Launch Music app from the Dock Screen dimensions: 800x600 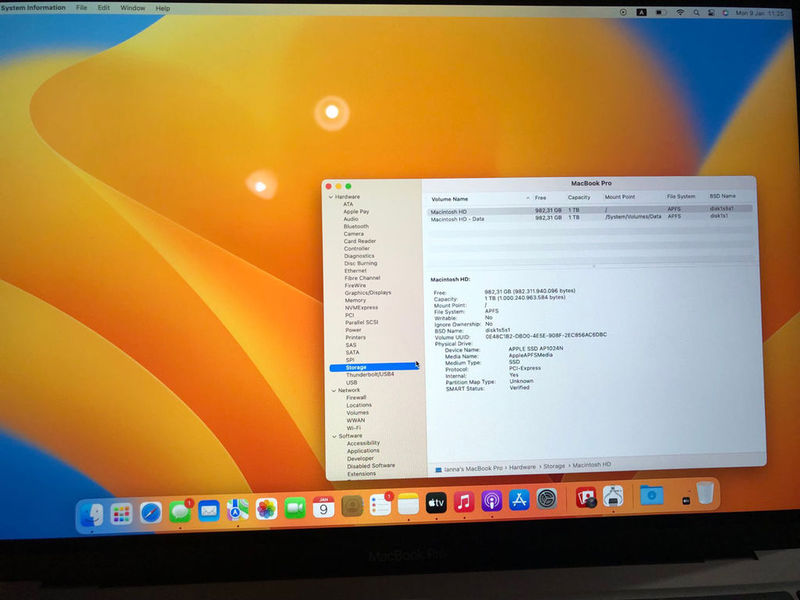[464, 502]
